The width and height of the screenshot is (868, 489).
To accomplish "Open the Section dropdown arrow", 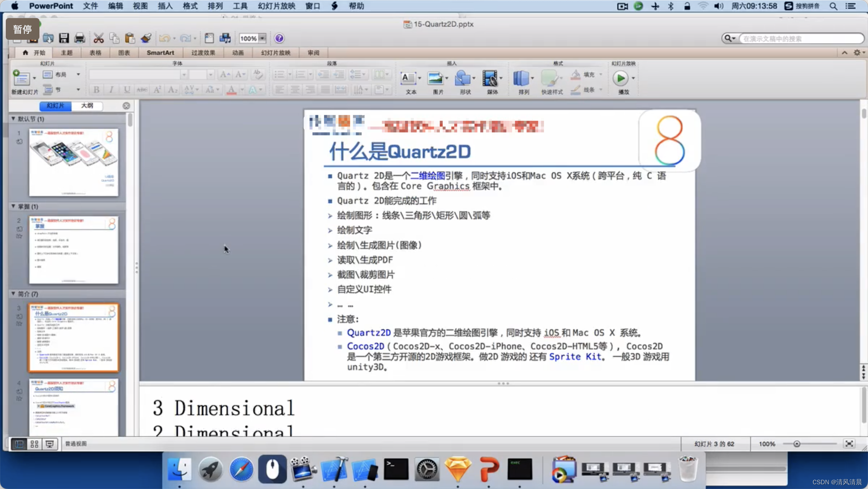I will 78,89.
